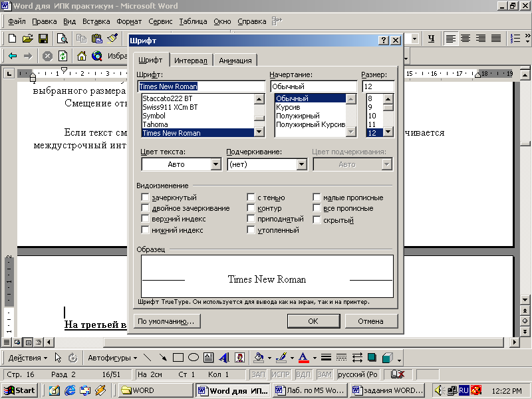
Task: Stop loading via Web toolbar X icon
Action: [x=47, y=56]
